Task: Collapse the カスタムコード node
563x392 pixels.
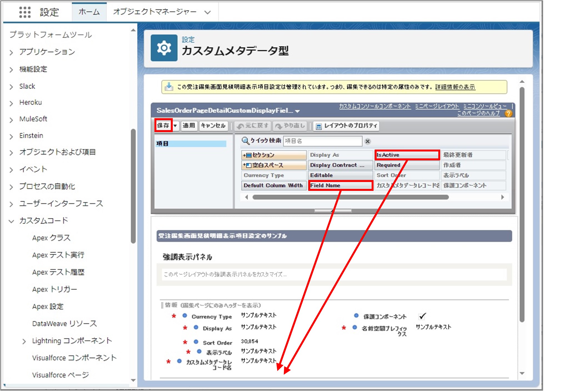Action: click(11, 221)
